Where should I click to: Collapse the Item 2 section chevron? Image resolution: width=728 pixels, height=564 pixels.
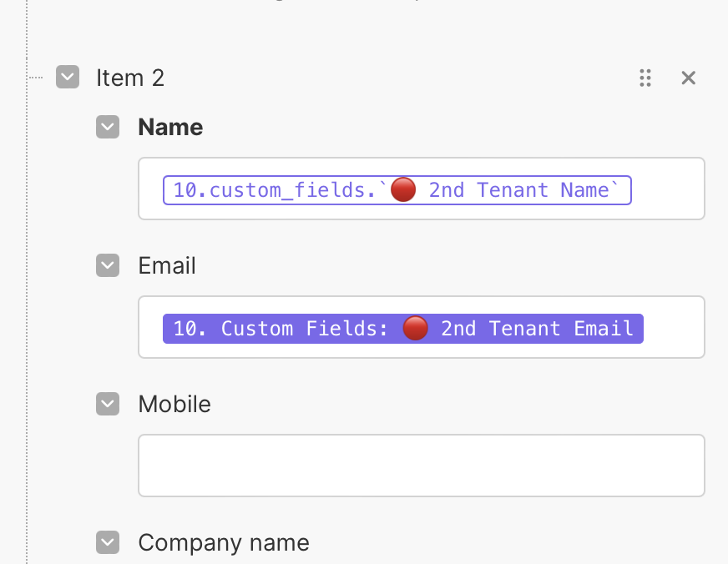[68, 78]
